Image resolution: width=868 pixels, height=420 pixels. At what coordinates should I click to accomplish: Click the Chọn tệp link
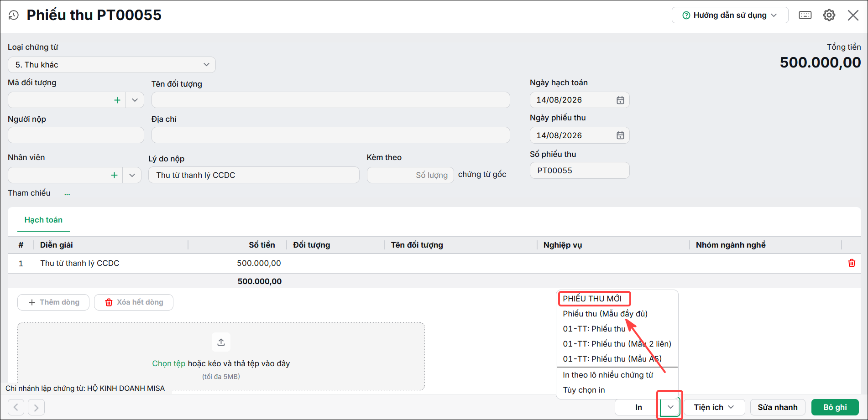pos(169,363)
